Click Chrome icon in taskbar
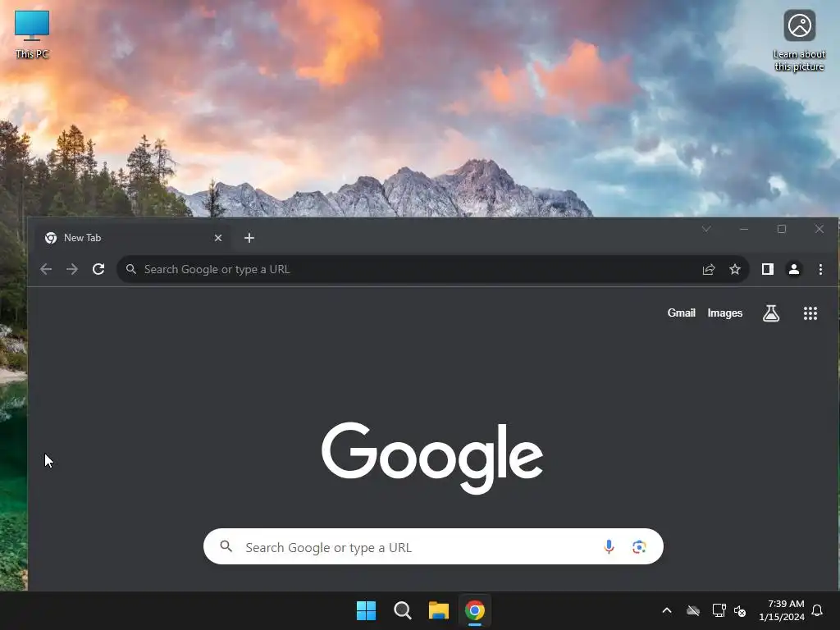840x630 pixels. (475, 610)
